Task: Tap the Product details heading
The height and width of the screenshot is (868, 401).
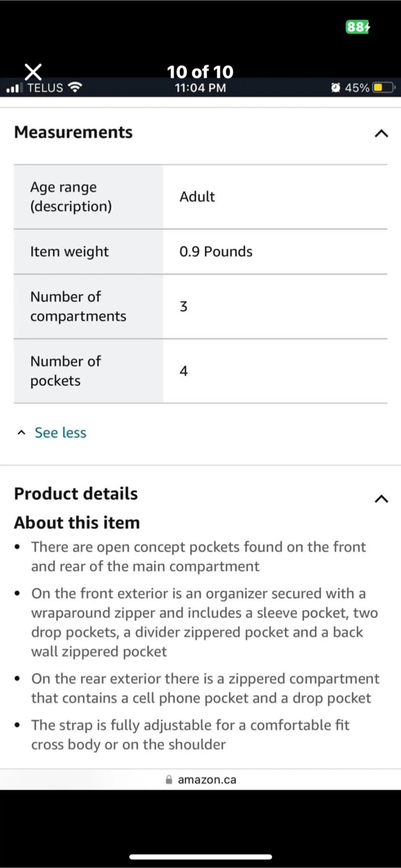Action: [76, 494]
